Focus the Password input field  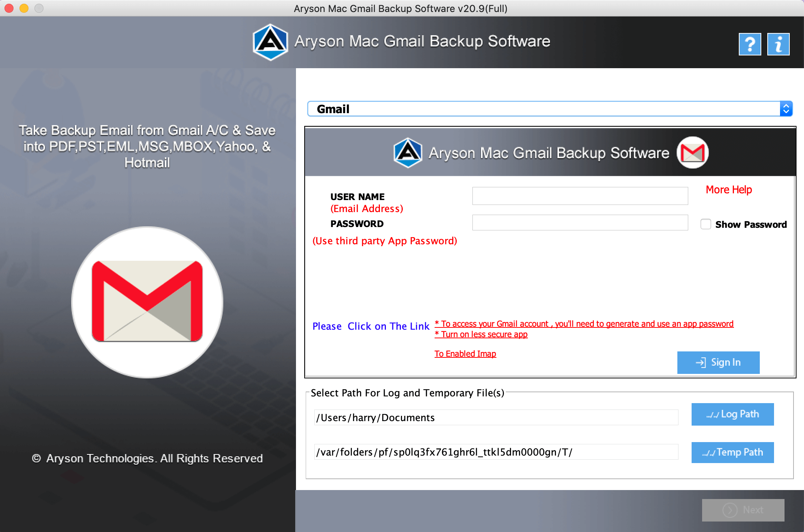pyautogui.click(x=580, y=223)
